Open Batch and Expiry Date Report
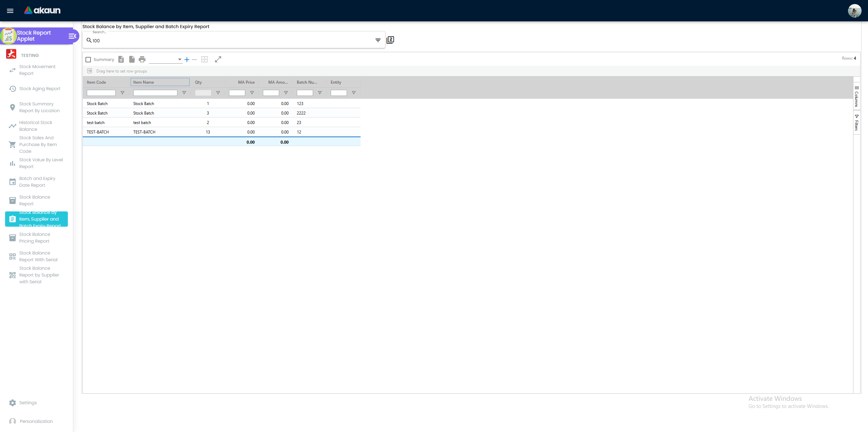 37,182
